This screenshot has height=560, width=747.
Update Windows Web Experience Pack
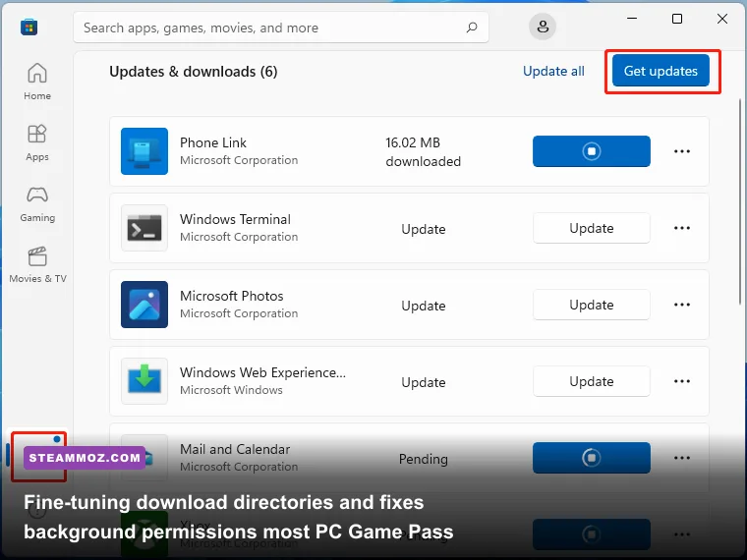[592, 381]
